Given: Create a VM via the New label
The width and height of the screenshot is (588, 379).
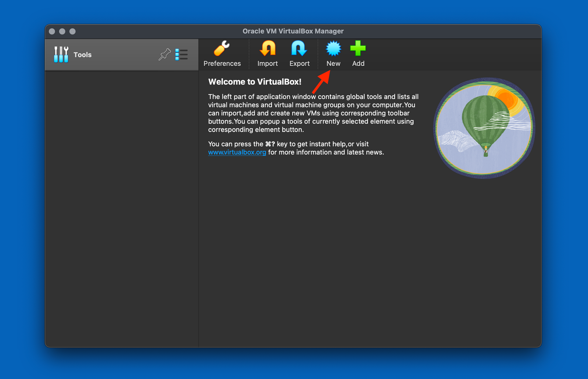Looking at the screenshot, I should pos(333,64).
